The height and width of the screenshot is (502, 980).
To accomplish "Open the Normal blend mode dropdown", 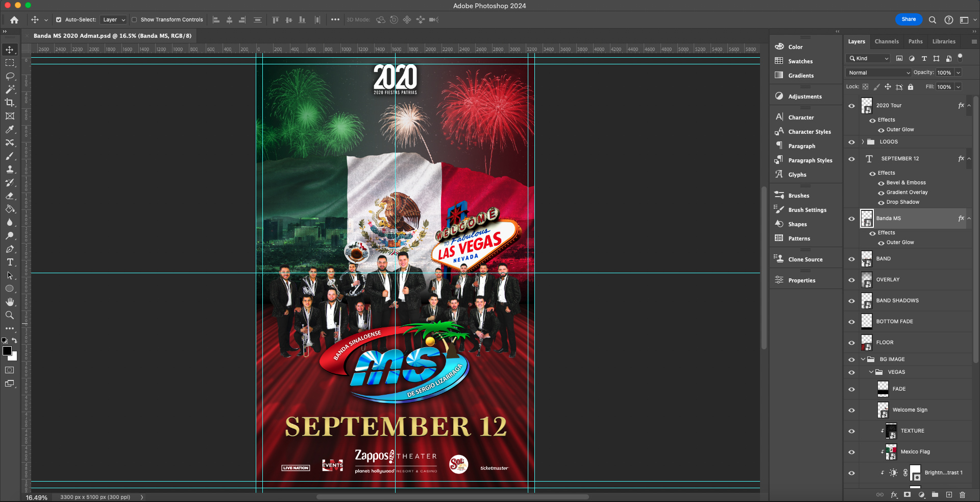I will coord(878,73).
